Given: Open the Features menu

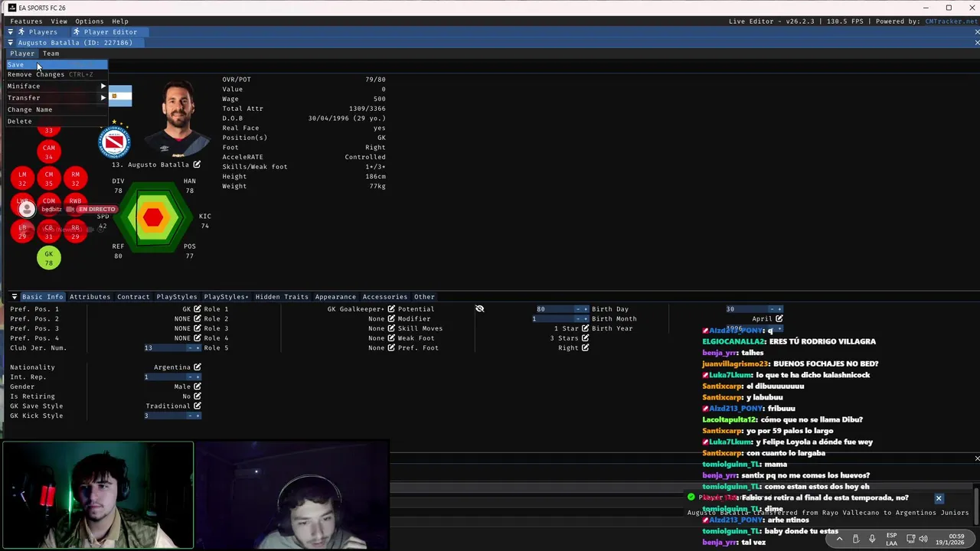Looking at the screenshot, I should click(26, 21).
